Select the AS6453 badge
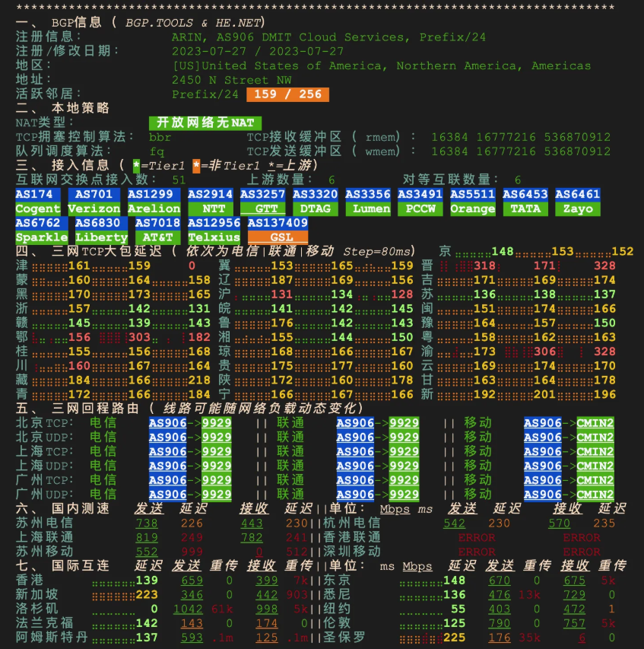Screen dimensions: 644x649 click(525, 194)
